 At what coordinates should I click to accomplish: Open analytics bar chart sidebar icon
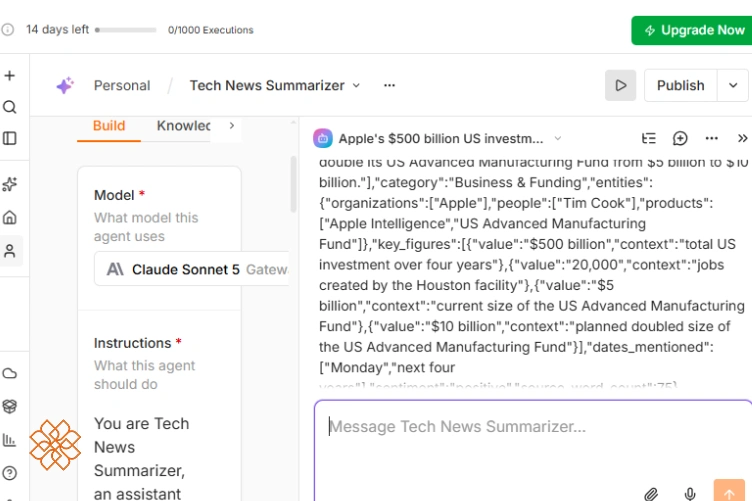tap(10, 440)
